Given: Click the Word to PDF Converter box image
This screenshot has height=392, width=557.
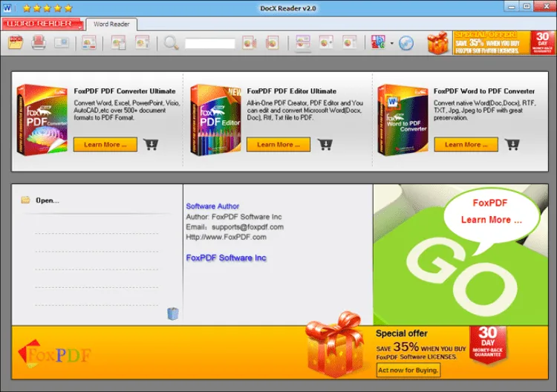Looking at the screenshot, I should point(403,120).
